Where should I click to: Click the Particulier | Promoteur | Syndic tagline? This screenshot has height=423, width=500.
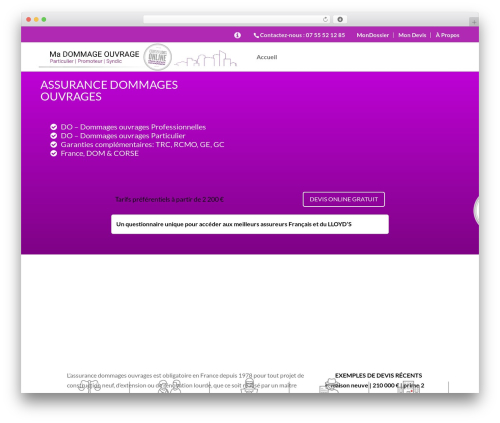click(x=86, y=61)
